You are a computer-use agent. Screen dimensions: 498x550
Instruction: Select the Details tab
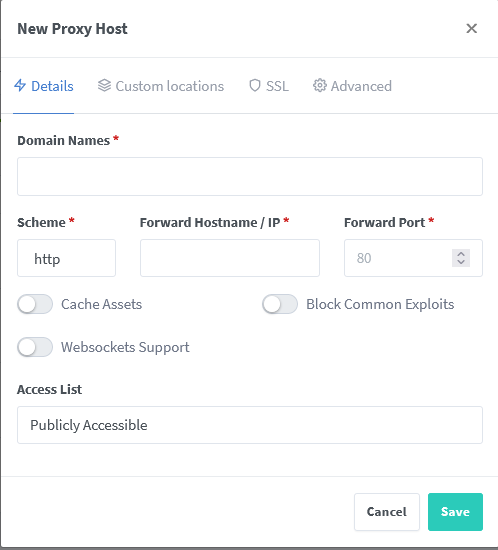point(44,86)
